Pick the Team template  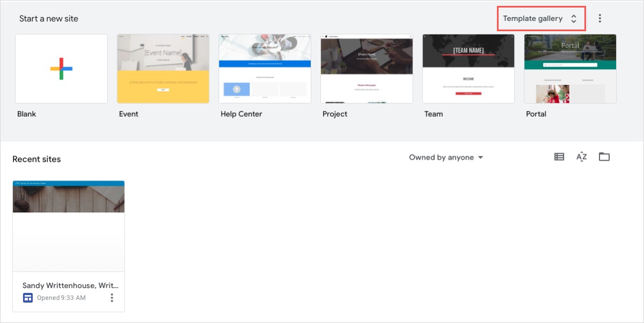(468, 68)
